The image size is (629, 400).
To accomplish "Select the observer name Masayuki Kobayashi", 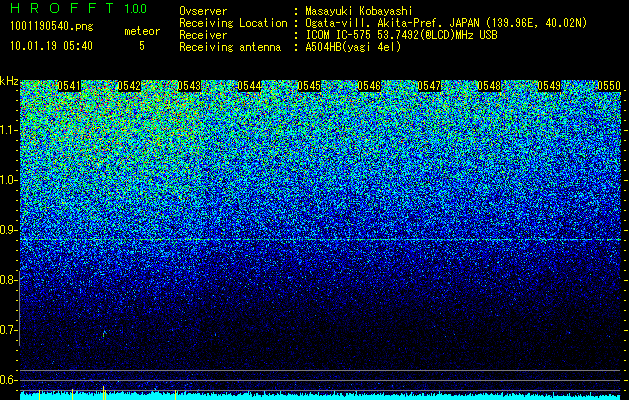I will coord(359,11).
